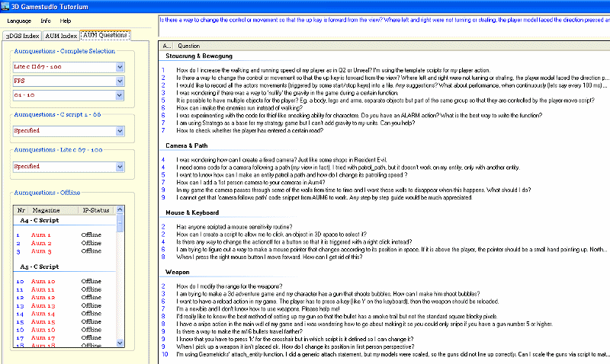Screen dimensions: 610x364
Task: Sort by the IP-Status column header
Action: 96,210
